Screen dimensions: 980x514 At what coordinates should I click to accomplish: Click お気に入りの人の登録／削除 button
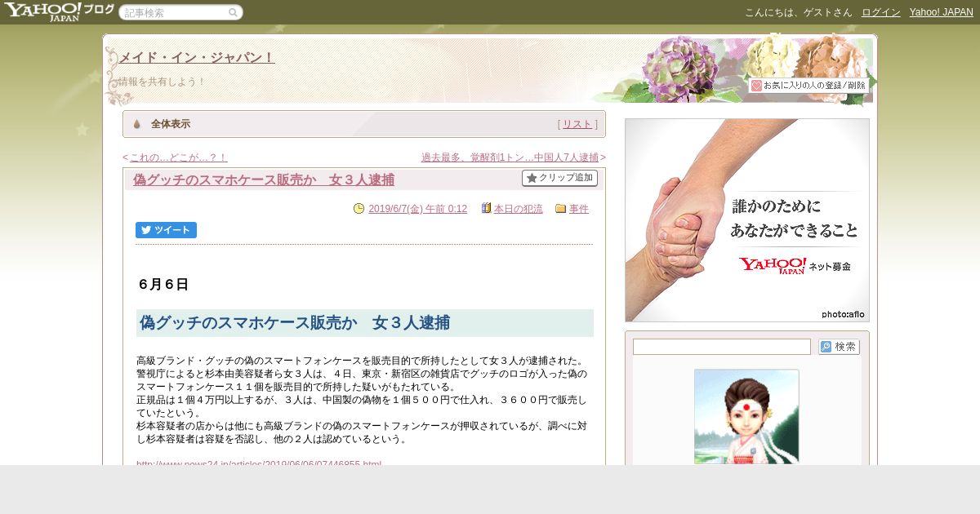[808, 86]
